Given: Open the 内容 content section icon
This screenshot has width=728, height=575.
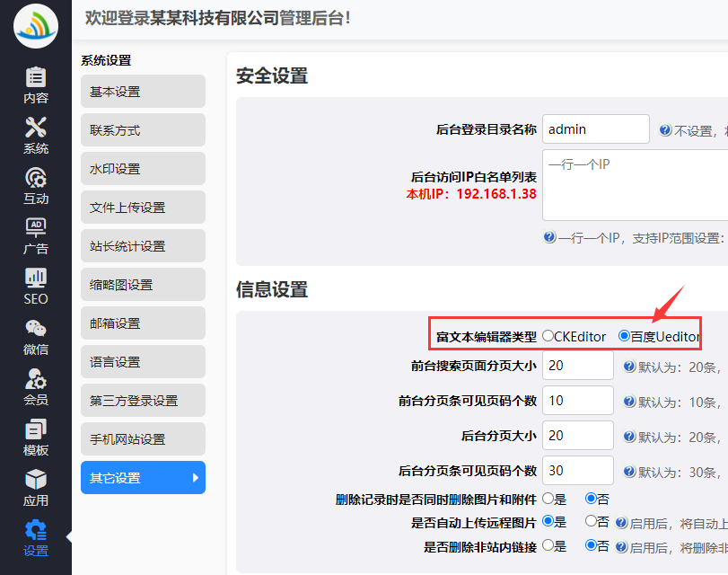Looking at the screenshot, I should pos(36,77).
